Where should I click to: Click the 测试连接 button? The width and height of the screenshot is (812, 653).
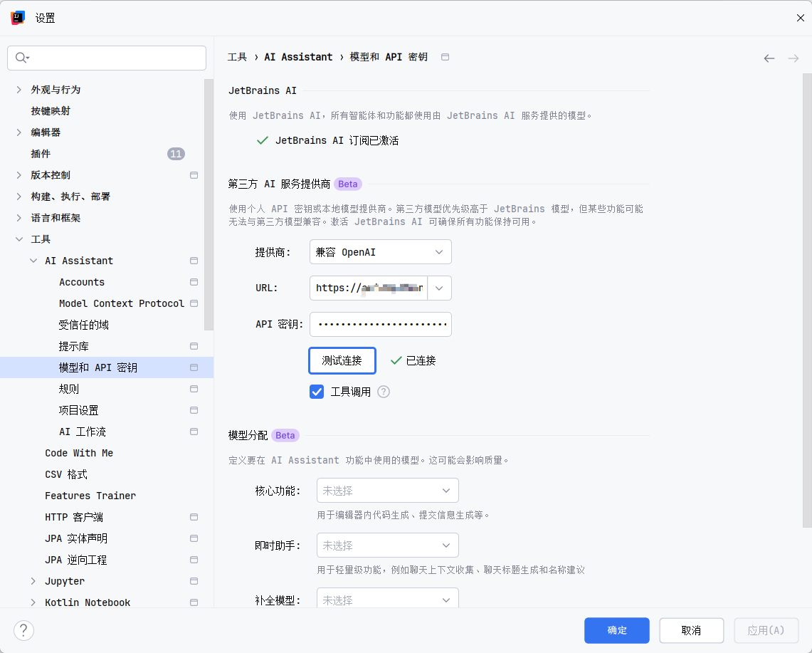(342, 360)
